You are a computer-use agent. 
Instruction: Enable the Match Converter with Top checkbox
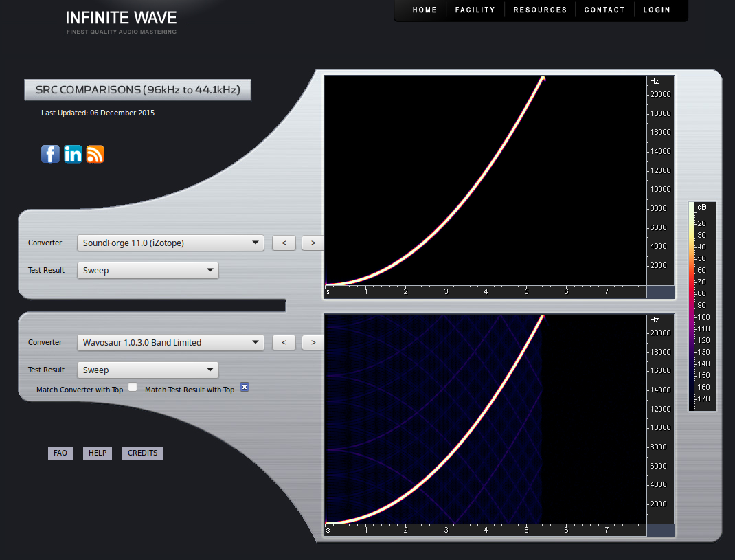(x=132, y=387)
